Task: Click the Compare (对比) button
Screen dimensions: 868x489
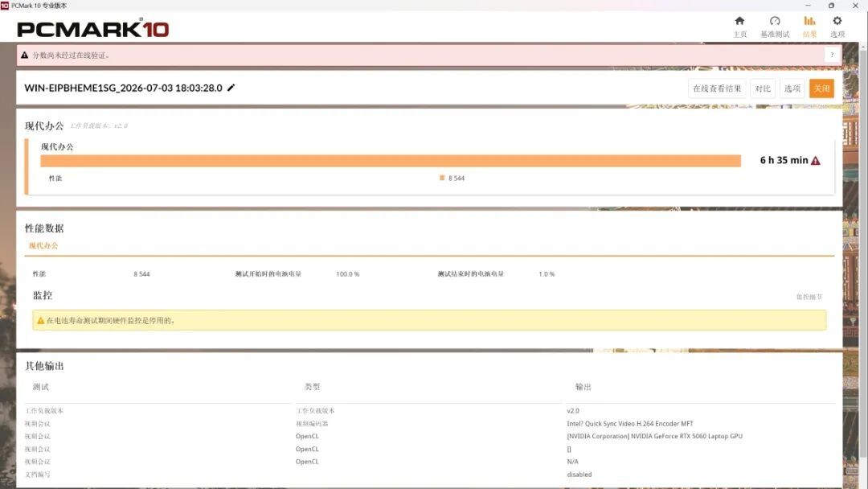Action: [763, 88]
